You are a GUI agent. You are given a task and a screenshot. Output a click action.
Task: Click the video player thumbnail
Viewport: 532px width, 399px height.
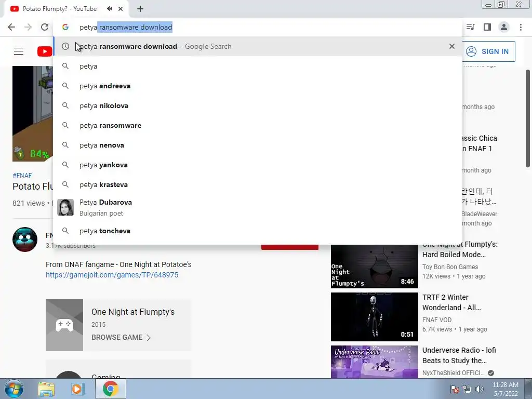pos(33,114)
